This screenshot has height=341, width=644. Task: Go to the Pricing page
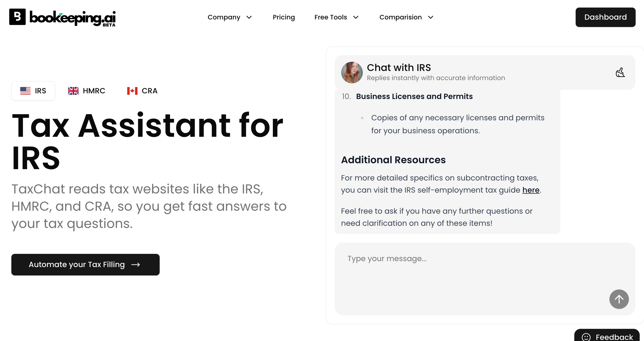[284, 17]
